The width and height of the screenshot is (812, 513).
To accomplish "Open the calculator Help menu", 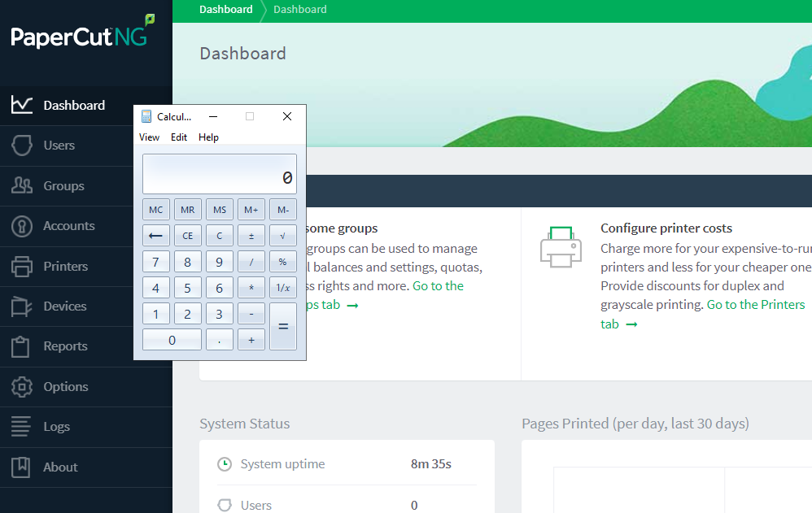I will coord(208,137).
